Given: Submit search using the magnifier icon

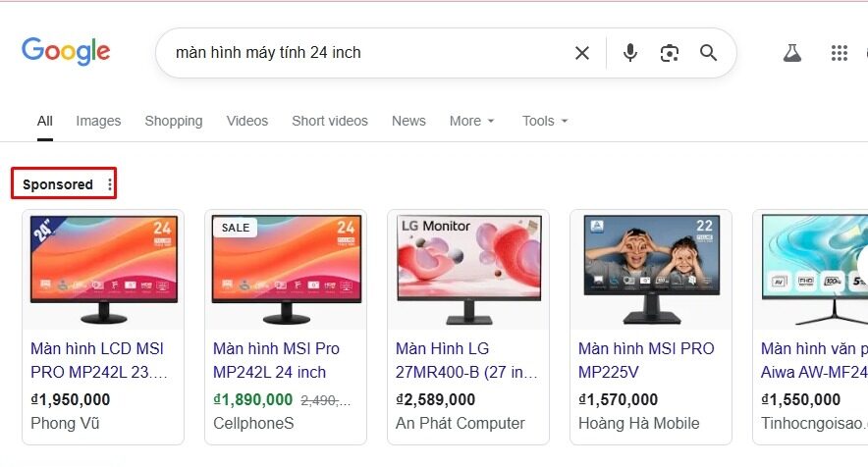Looking at the screenshot, I should [x=708, y=53].
